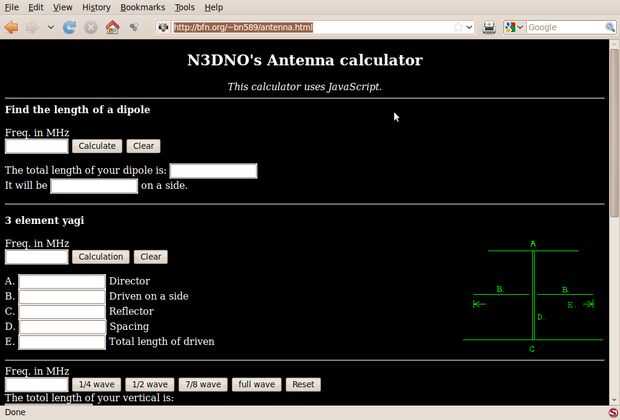
Task: Open the address bar history dropdown
Action: [x=469, y=27]
